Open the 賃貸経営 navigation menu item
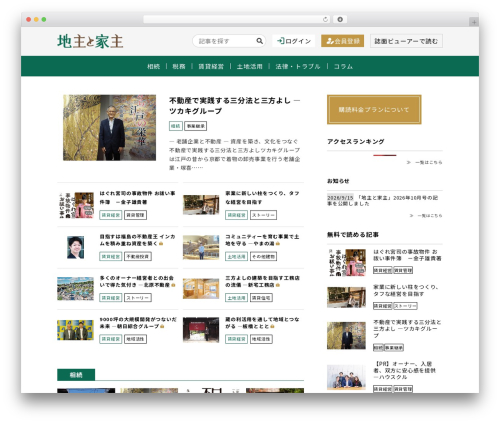This screenshot has width=500, height=423. coord(211,66)
